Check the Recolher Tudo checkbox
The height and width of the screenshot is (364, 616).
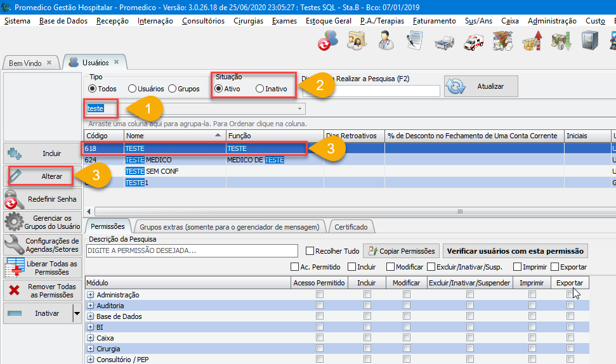point(310,251)
